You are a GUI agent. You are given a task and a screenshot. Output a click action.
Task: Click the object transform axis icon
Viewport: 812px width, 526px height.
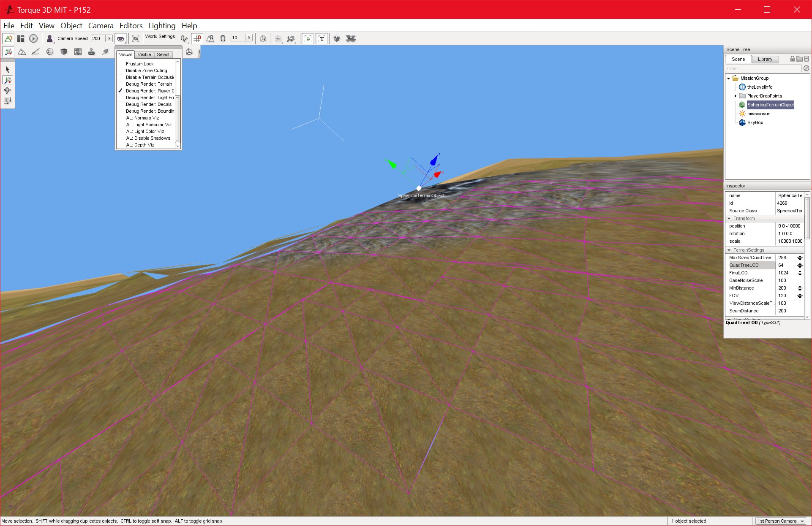click(x=291, y=38)
